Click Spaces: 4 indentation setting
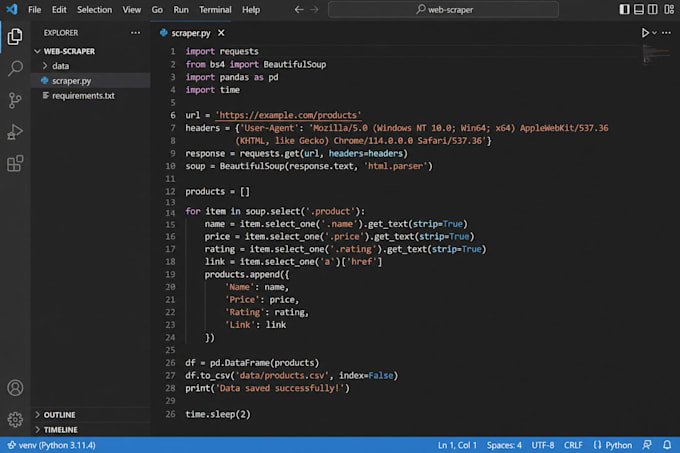The image size is (680, 453). coord(504,445)
